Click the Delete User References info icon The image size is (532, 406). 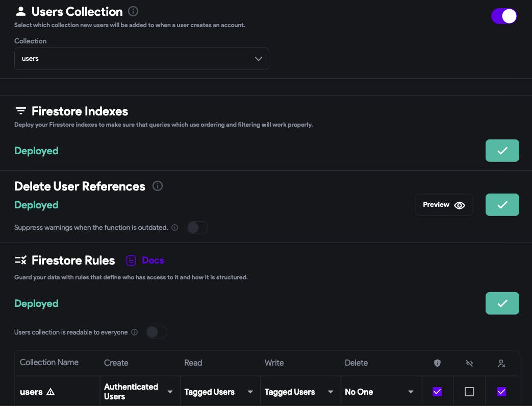click(x=158, y=186)
